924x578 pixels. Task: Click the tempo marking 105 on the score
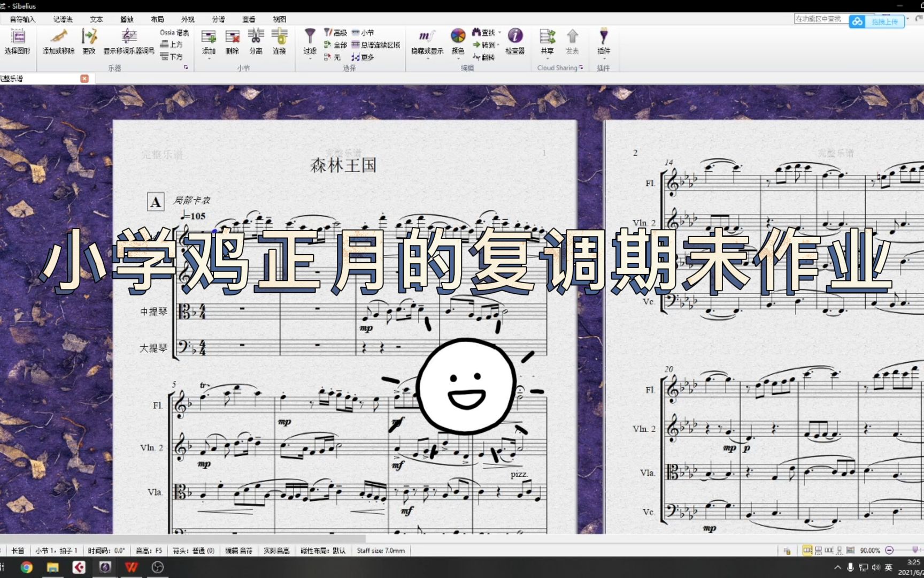(194, 216)
